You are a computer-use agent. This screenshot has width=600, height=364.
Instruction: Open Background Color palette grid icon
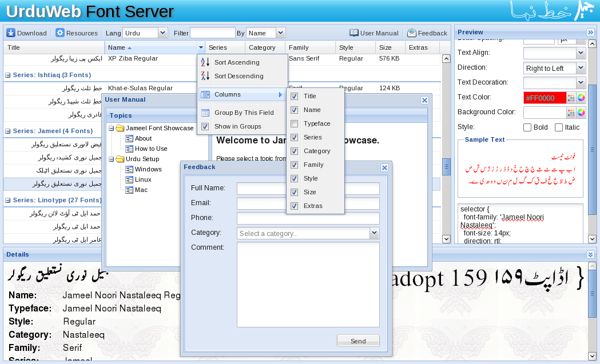(571, 113)
